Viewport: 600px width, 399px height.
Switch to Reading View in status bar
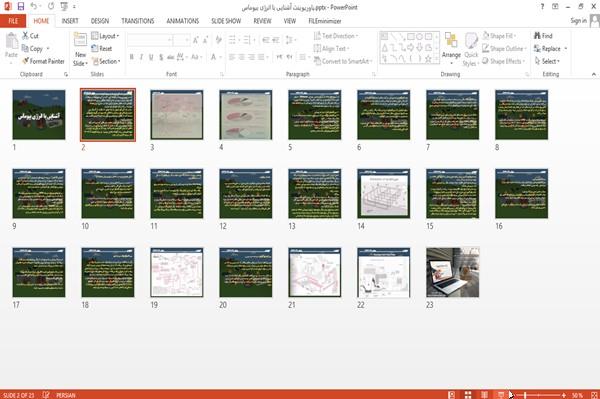click(484, 395)
